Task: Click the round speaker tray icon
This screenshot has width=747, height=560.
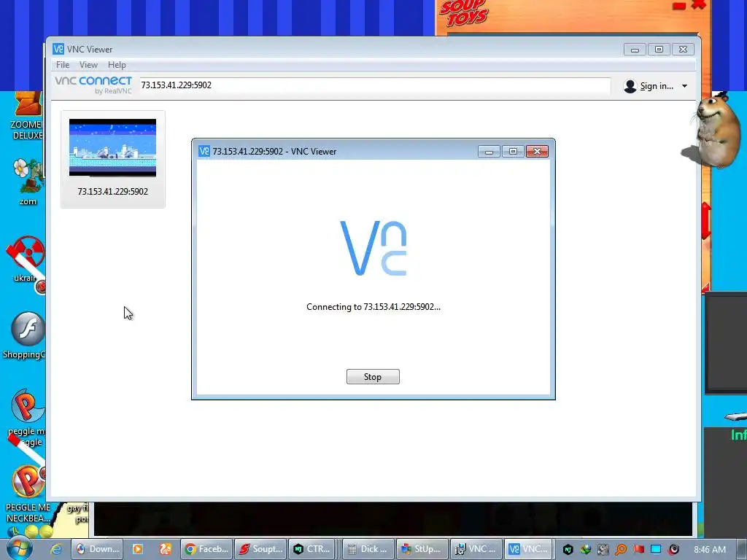Action: [673, 550]
